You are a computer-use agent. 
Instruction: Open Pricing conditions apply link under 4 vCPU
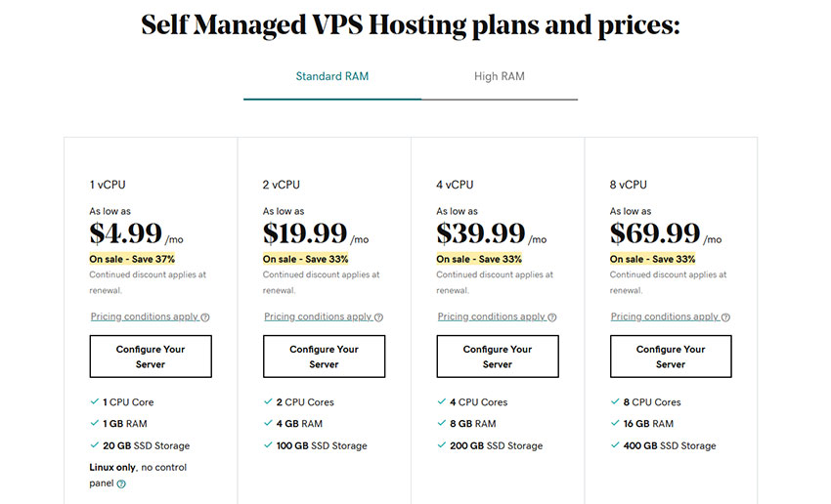tap(492, 316)
